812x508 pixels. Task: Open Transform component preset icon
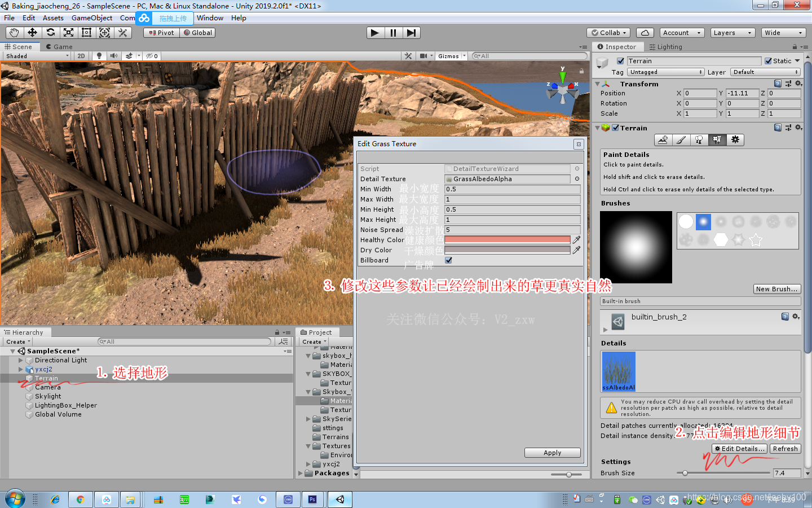(x=788, y=84)
